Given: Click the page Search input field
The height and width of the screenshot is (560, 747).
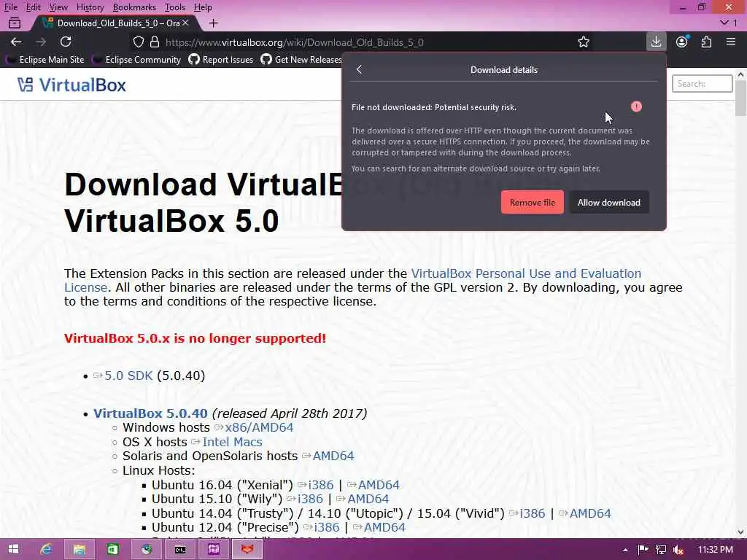Looking at the screenshot, I should click(x=702, y=84).
